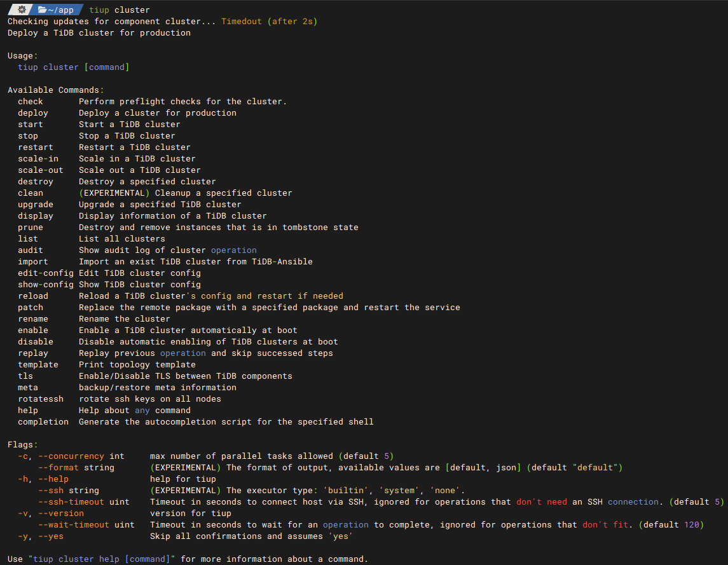Click the 'reload' command name
The height and width of the screenshot is (565, 728).
33,296
